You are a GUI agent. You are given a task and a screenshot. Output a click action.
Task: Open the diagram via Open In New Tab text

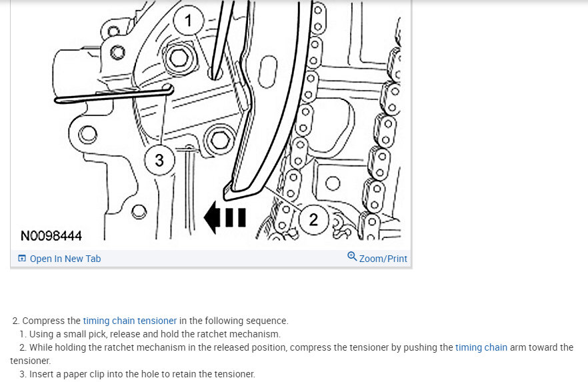tap(65, 259)
